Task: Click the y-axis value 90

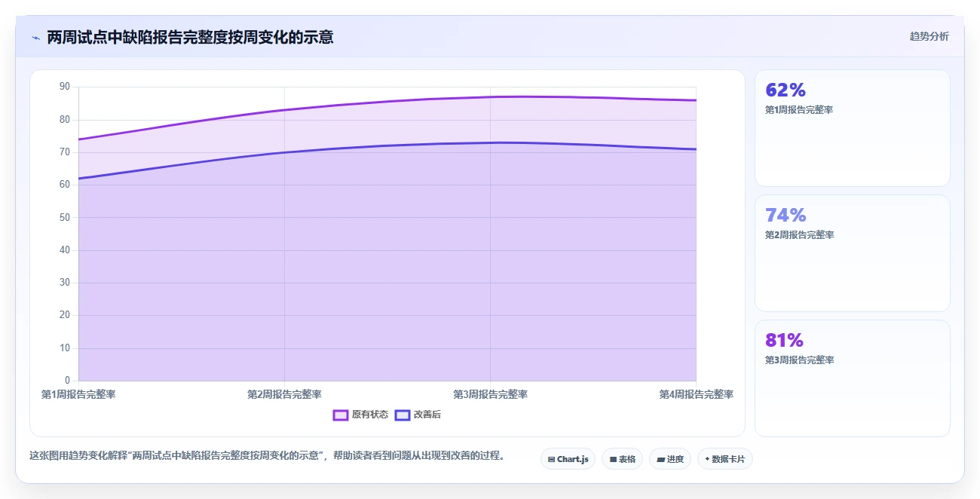Action: (64, 87)
